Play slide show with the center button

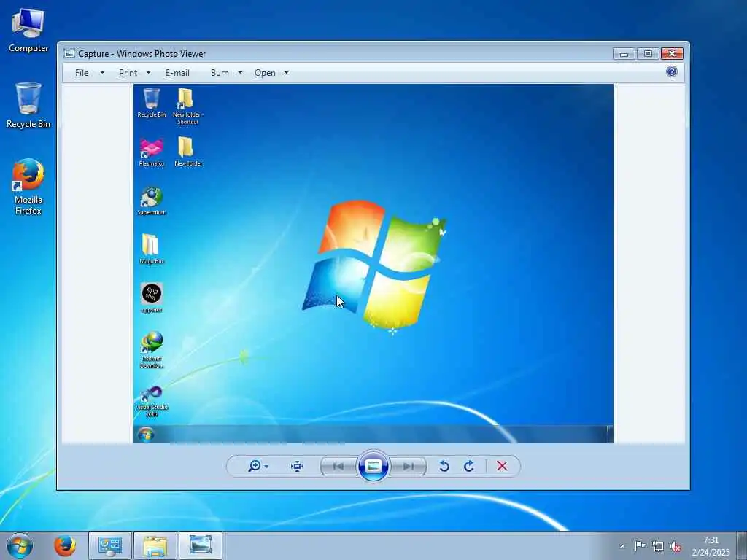[x=373, y=466]
